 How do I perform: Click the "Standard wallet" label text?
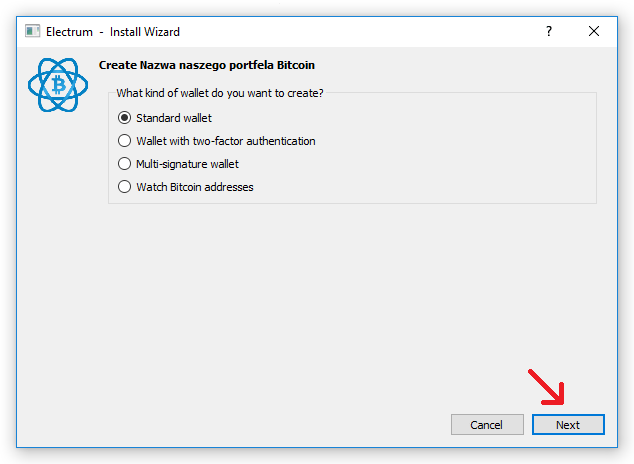tap(174, 118)
